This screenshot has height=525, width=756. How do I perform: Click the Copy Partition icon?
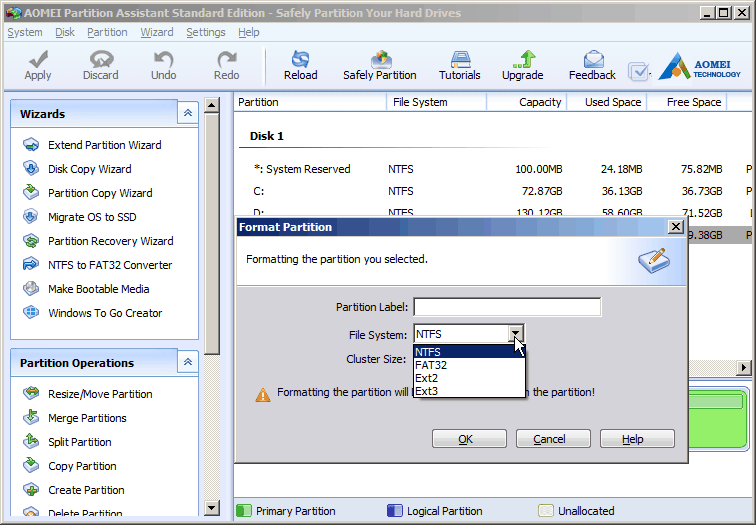(x=31, y=465)
